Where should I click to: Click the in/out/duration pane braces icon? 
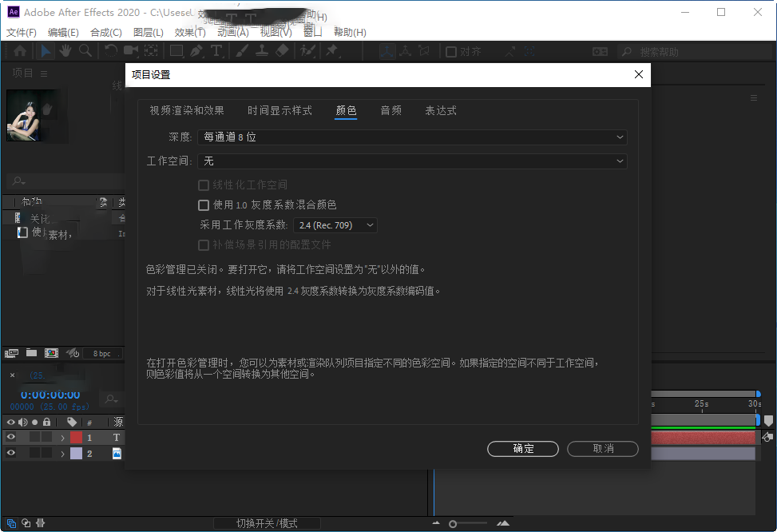pyautogui.click(x=41, y=523)
